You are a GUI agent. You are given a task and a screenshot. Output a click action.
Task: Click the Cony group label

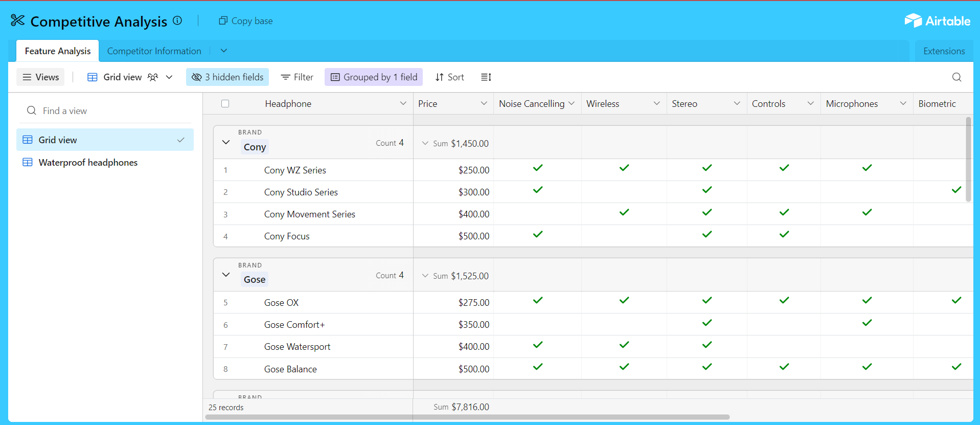coord(255,147)
